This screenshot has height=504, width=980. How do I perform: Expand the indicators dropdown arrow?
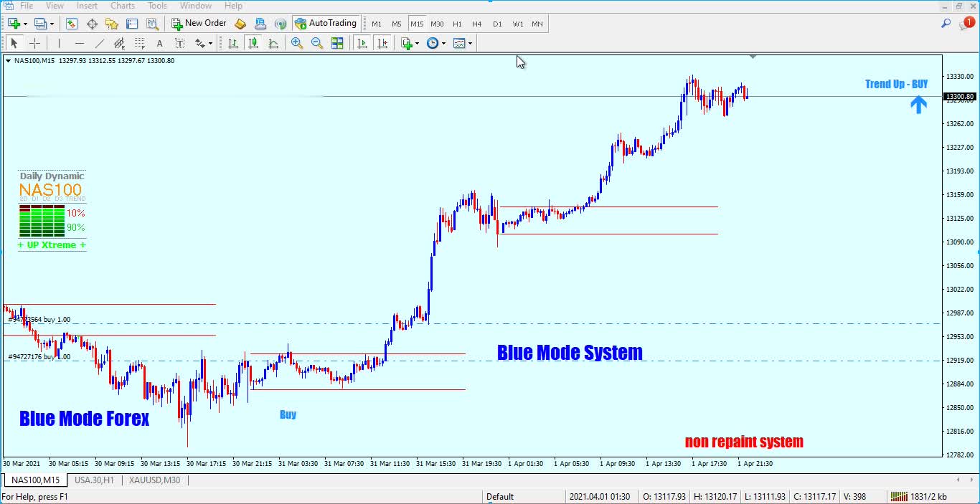417,43
